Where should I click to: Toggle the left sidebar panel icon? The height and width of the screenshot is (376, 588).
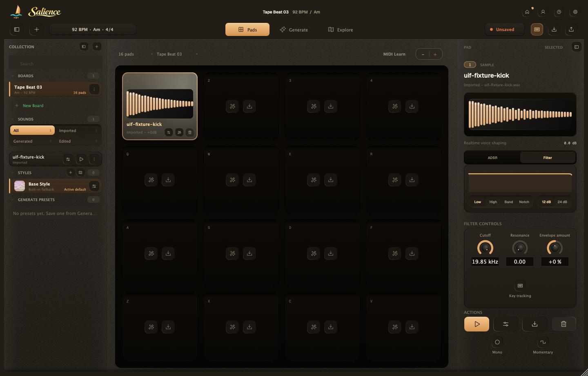(17, 29)
